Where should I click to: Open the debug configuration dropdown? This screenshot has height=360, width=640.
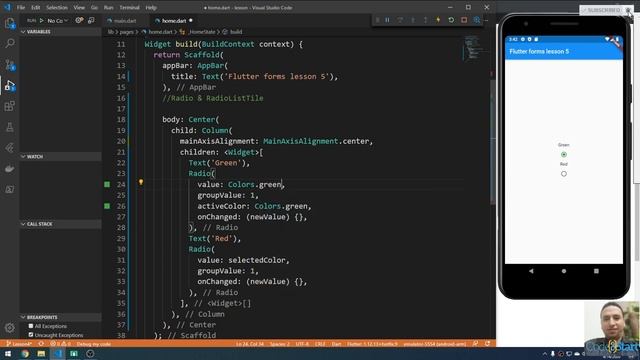[58, 20]
